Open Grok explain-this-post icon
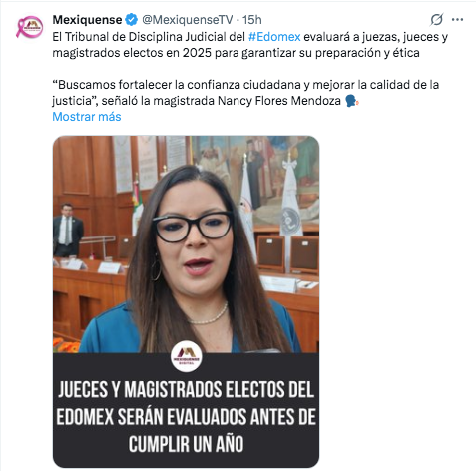The width and height of the screenshot is (476, 471). click(436, 20)
